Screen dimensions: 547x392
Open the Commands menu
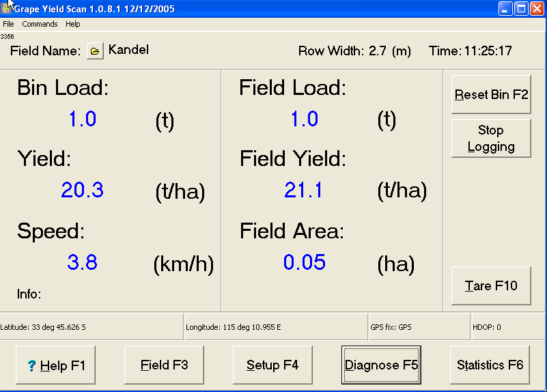pyautogui.click(x=40, y=24)
